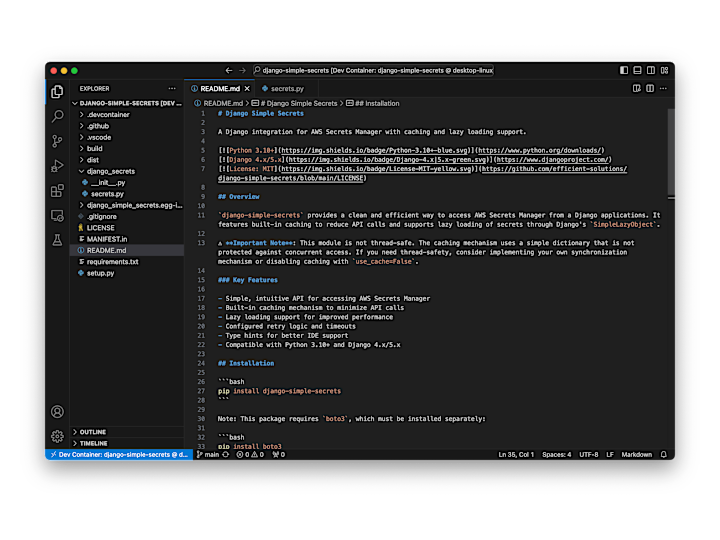Expand the .github folder
Viewport: 720px width, 540px height.
click(127, 126)
